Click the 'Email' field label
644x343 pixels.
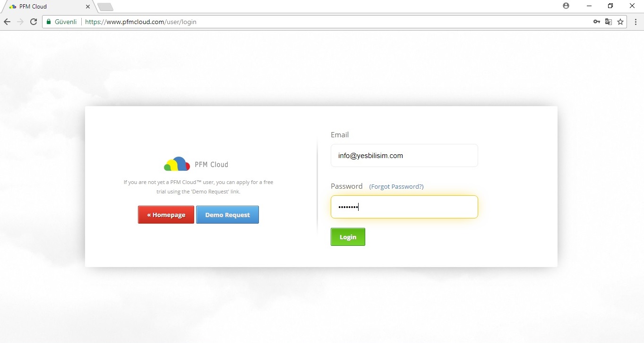coord(340,135)
